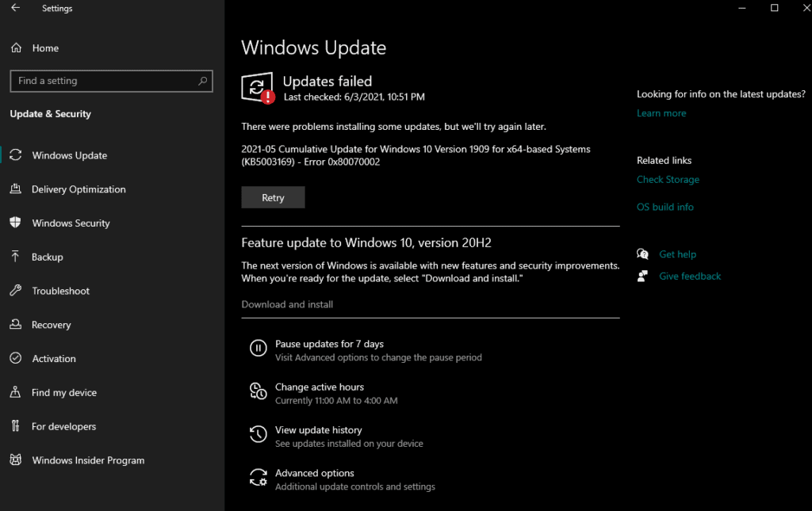Click the Learn more link
Screen dimensions: 812x511
(661, 113)
